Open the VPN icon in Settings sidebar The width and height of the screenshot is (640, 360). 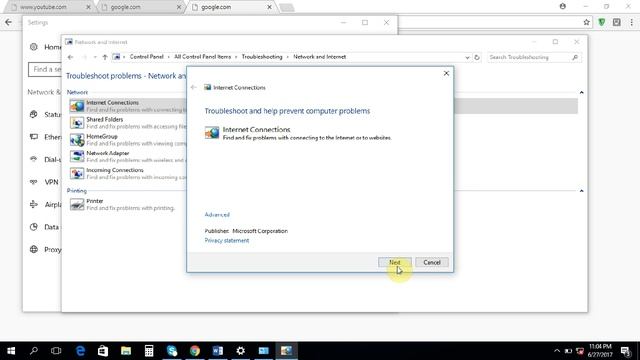click(34, 182)
